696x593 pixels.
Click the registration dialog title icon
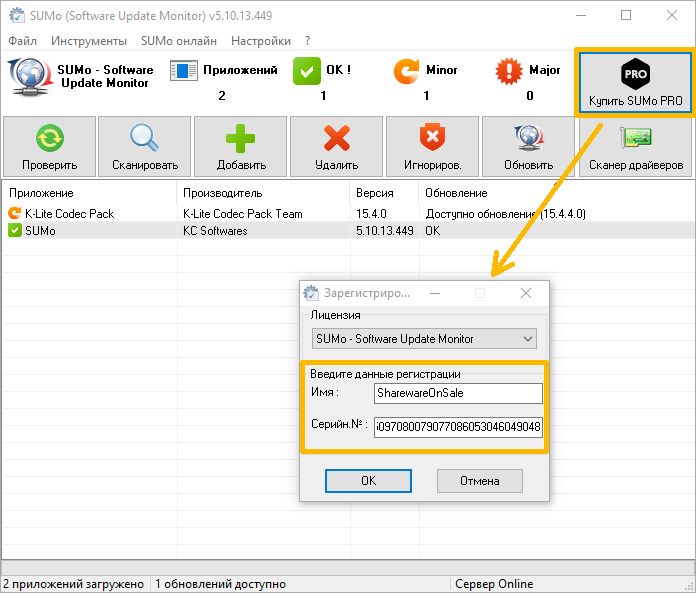point(311,293)
